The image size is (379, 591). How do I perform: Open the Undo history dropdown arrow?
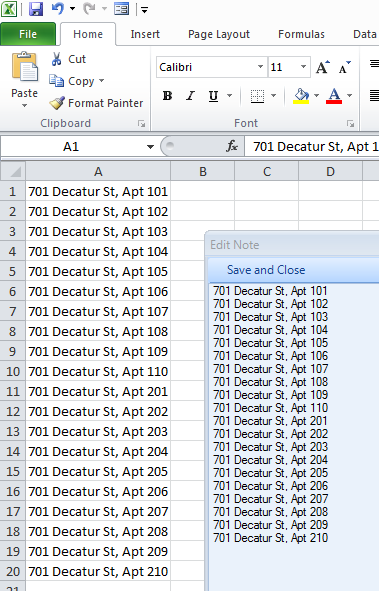click(x=72, y=9)
